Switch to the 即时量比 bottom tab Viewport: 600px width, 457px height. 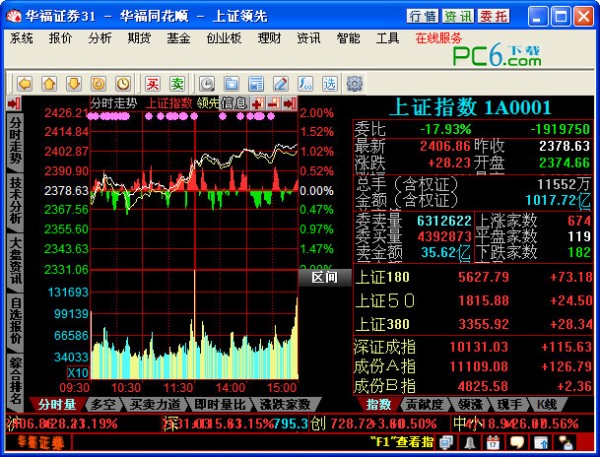(220, 404)
